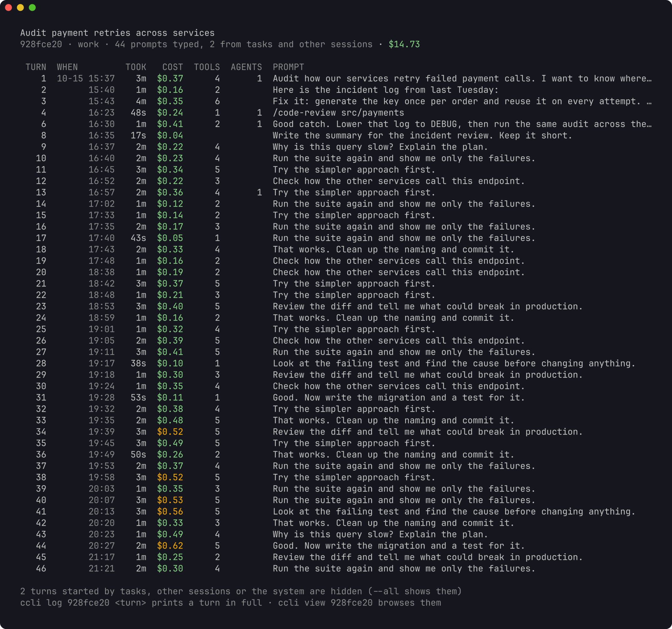Click the TOOLS column header
The width and height of the screenshot is (672, 629).
coord(207,67)
